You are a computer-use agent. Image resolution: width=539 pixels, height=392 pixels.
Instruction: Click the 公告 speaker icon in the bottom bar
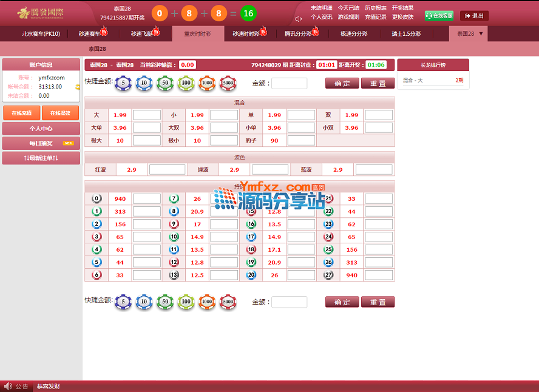tap(8, 386)
